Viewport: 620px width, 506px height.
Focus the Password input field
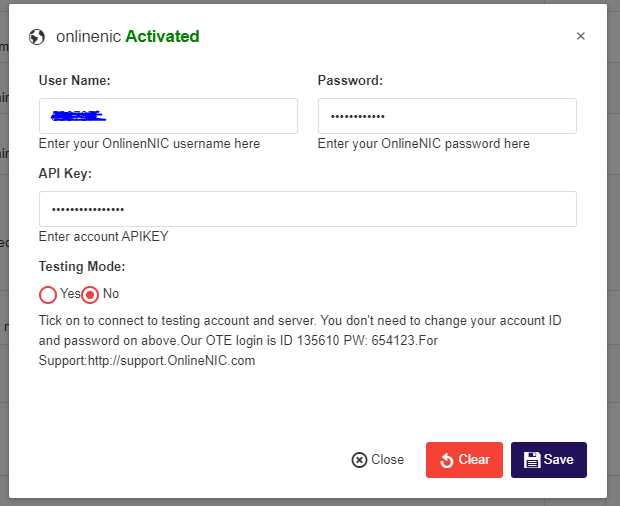(x=447, y=116)
